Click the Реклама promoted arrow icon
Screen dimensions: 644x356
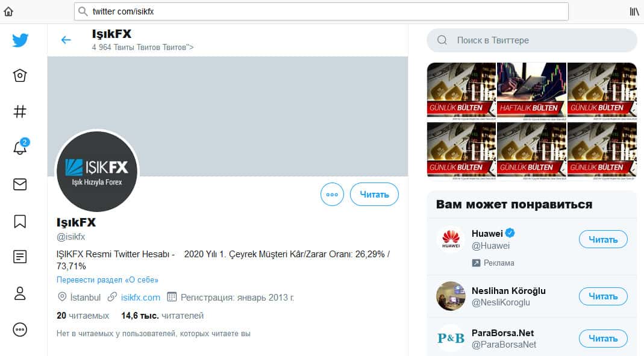(x=476, y=263)
